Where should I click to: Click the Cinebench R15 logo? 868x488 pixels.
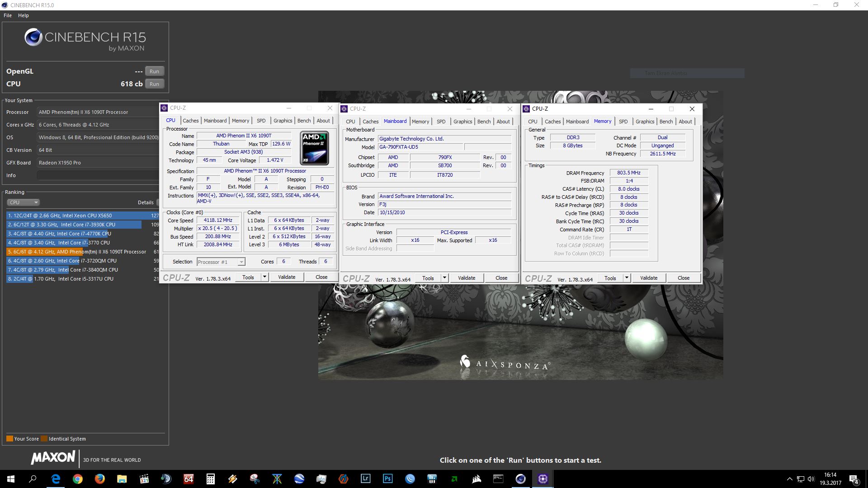pyautogui.click(x=85, y=39)
